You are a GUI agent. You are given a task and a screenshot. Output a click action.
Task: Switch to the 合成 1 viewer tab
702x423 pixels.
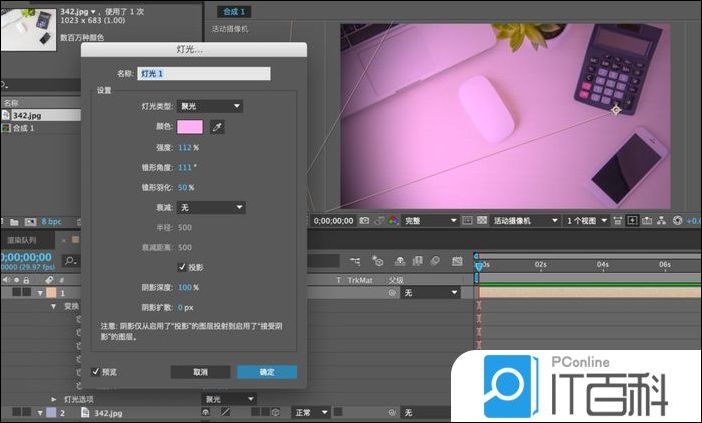(x=234, y=12)
